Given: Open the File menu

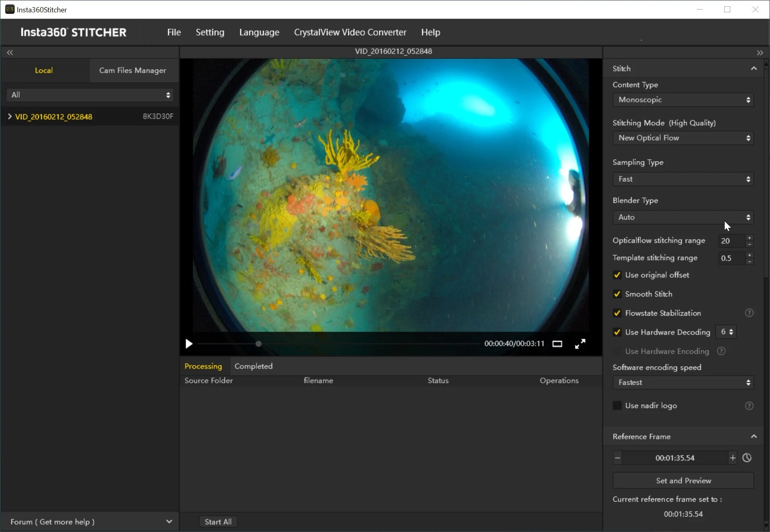Looking at the screenshot, I should pyautogui.click(x=174, y=32).
